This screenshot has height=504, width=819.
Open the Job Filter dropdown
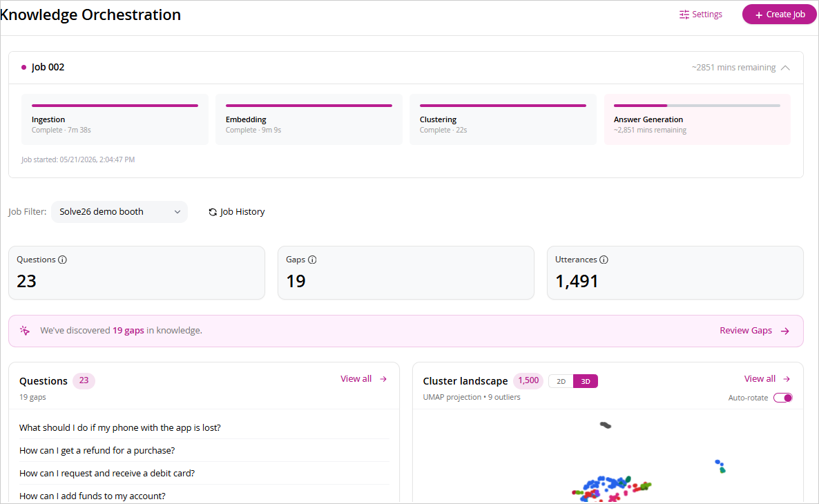119,212
